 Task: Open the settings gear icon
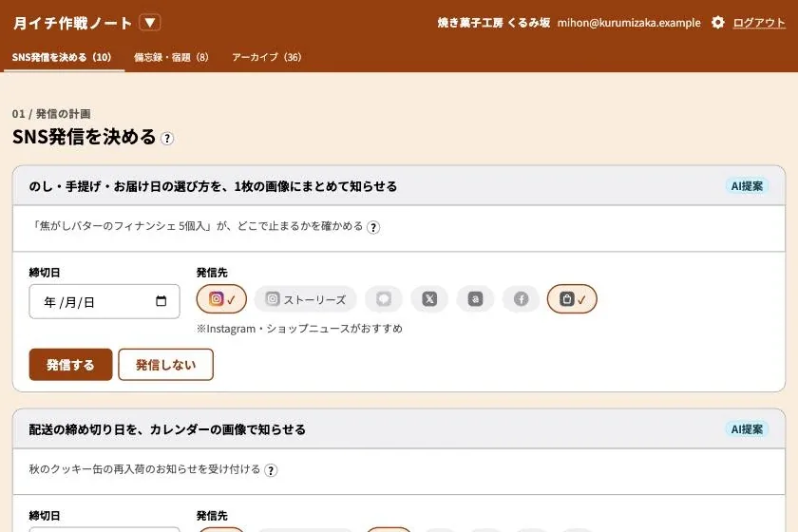click(x=717, y=23)
